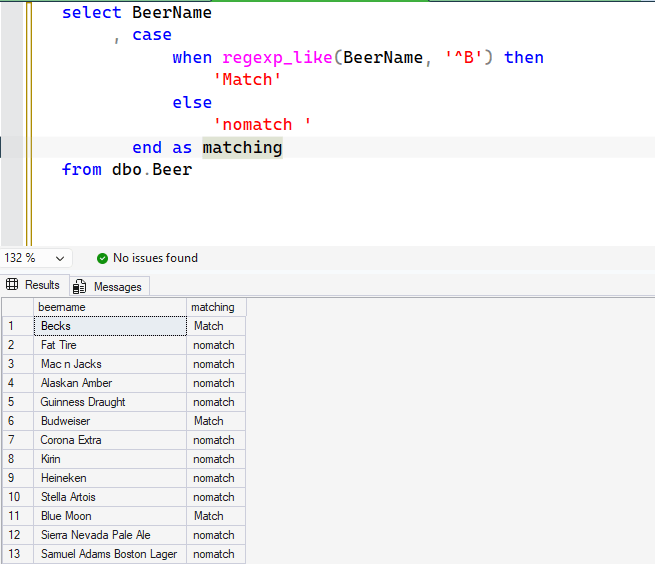Select the Fat Tire cell

(x=110, y=345)
